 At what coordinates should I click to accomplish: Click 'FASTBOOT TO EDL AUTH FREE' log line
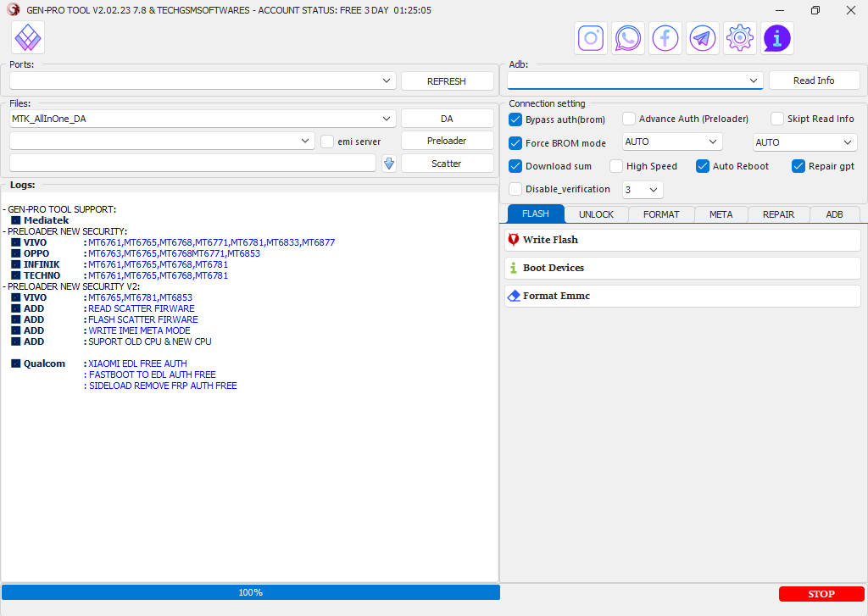[153, 375]
